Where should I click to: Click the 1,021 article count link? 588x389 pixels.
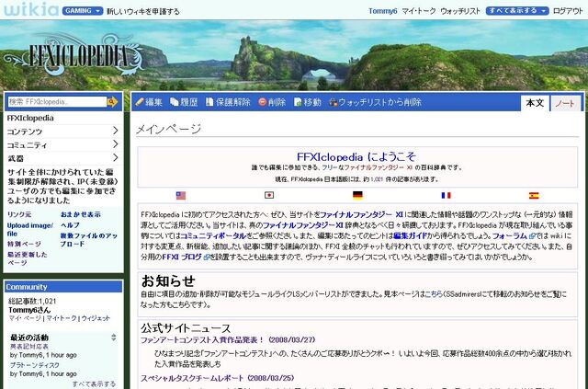(x=377, y=179)
